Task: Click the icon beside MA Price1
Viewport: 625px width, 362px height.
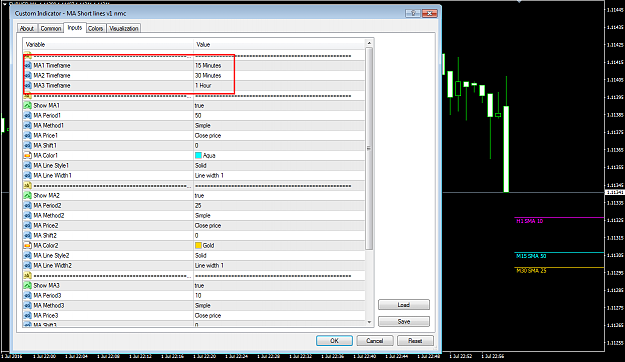Action: (28, 136)
